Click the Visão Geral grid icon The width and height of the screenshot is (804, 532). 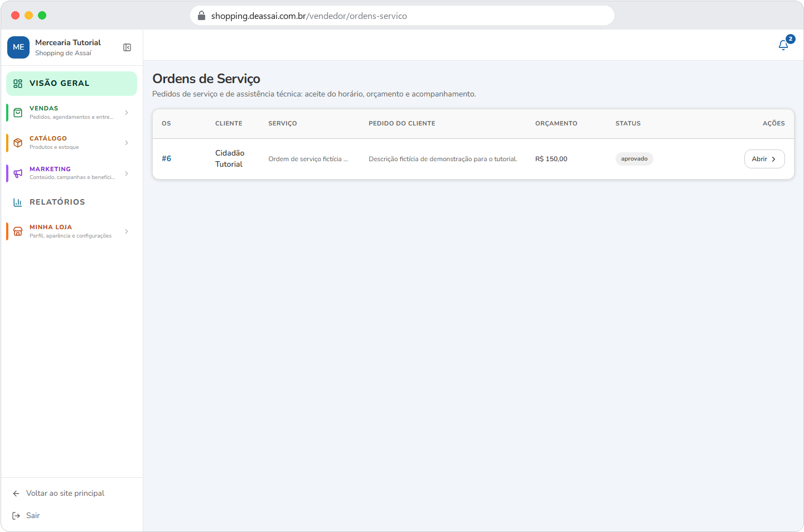[x=18, y=84]
